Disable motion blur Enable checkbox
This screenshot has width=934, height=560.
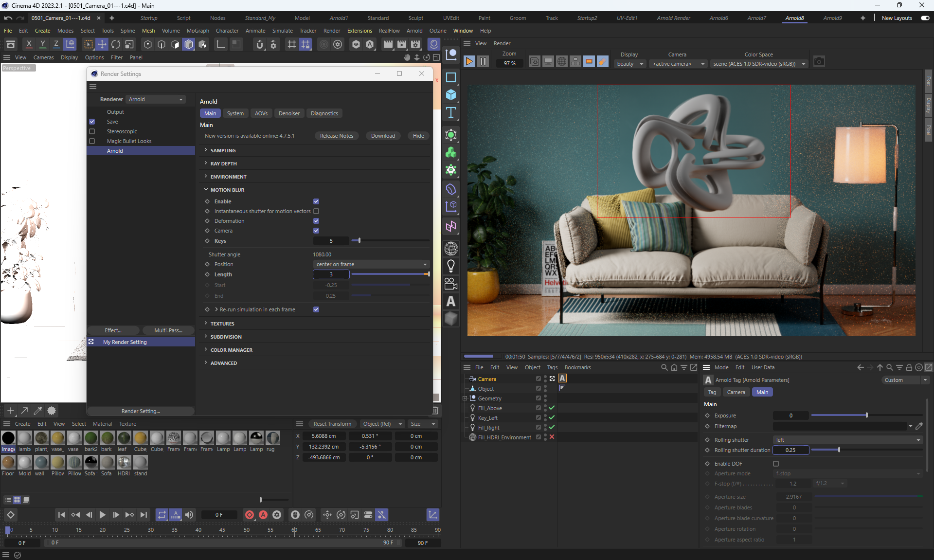point(316,201)
